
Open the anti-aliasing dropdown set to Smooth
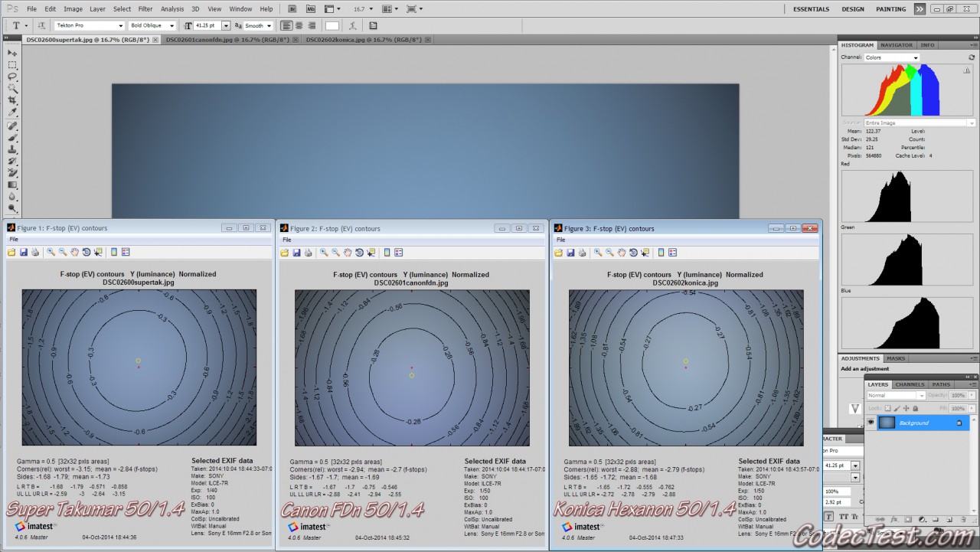pyautogui.click(x=259, y=25)
